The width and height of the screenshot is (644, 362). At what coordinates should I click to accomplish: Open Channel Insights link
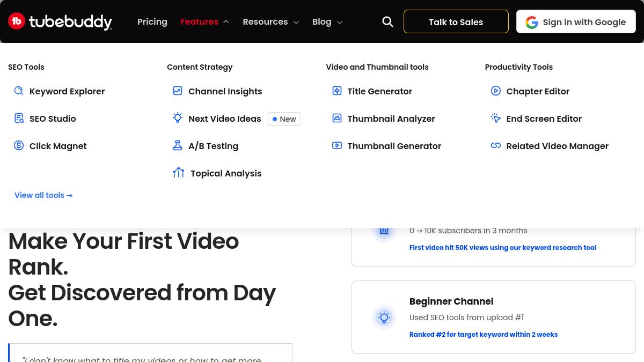click(x=225, y=91)
